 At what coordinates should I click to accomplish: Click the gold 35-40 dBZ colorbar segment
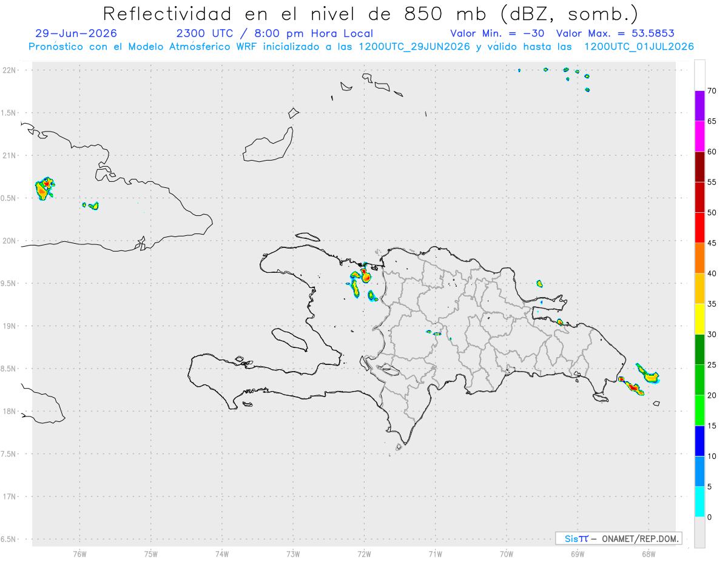pos(699,289)
